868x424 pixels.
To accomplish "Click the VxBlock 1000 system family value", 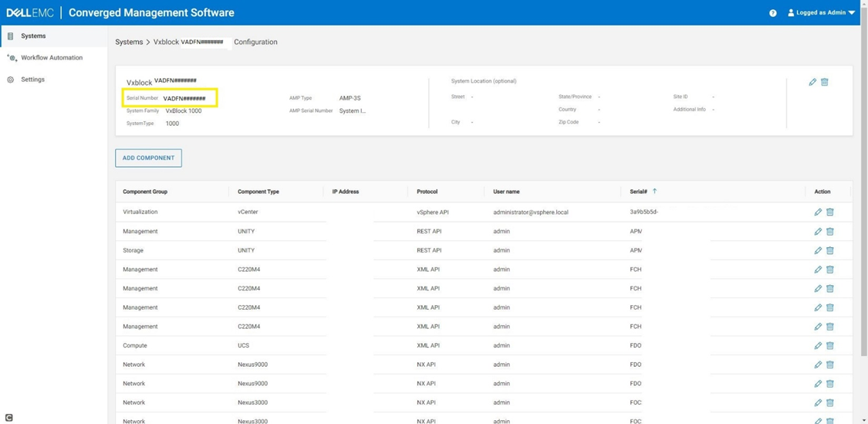I will [x=184, y=111].
